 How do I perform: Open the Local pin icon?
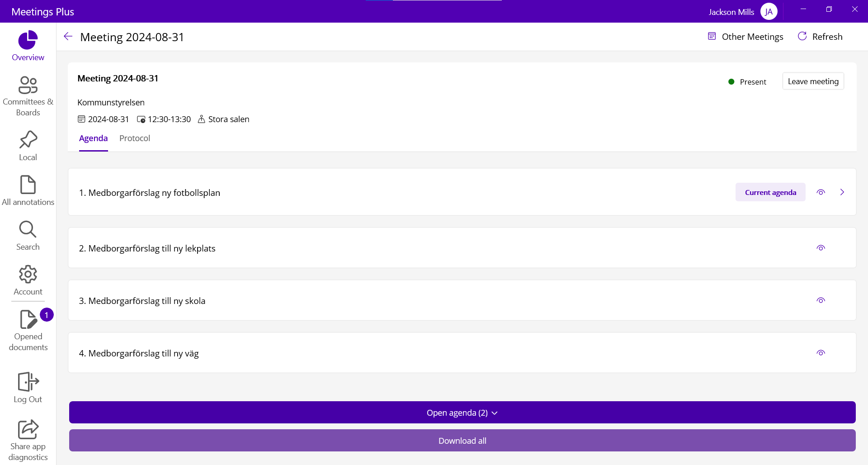click(28, 139)
